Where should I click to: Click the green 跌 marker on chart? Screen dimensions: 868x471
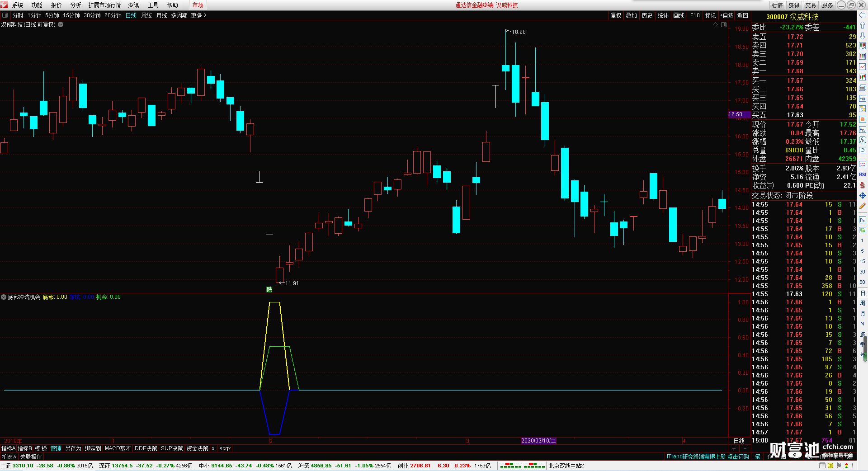(269, 290)
